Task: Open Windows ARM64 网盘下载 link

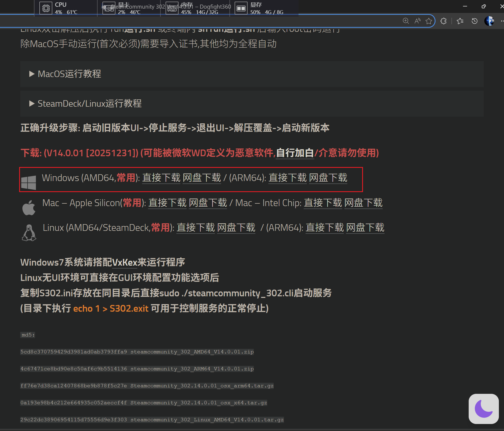Action: [328, 178]
